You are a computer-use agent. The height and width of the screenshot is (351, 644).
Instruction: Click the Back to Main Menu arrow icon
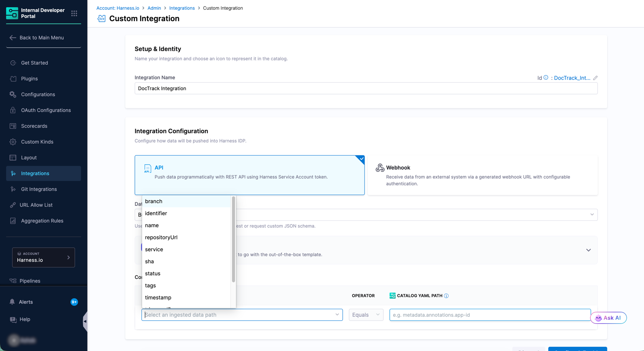pos(13,38)
